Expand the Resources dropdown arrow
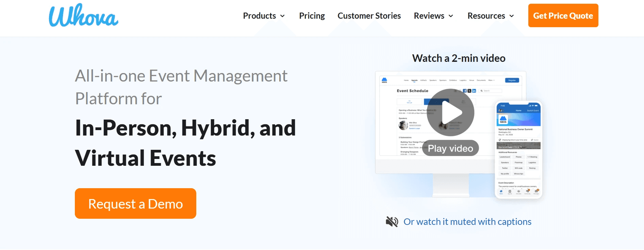 coord(511,16)
